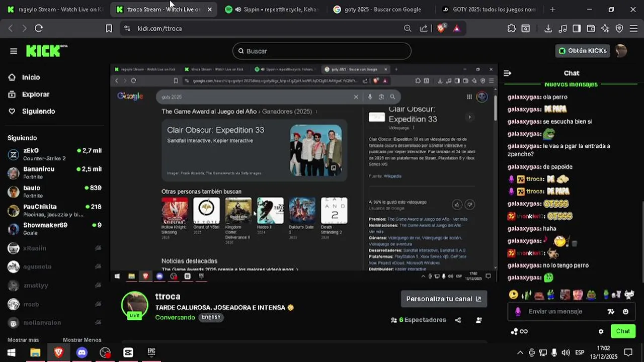Image resolution: width=644 pixels, height=362 pixels.
Task: Open Brave VPN shield icon
Action: pyautogui.click(x=619, y=29)
